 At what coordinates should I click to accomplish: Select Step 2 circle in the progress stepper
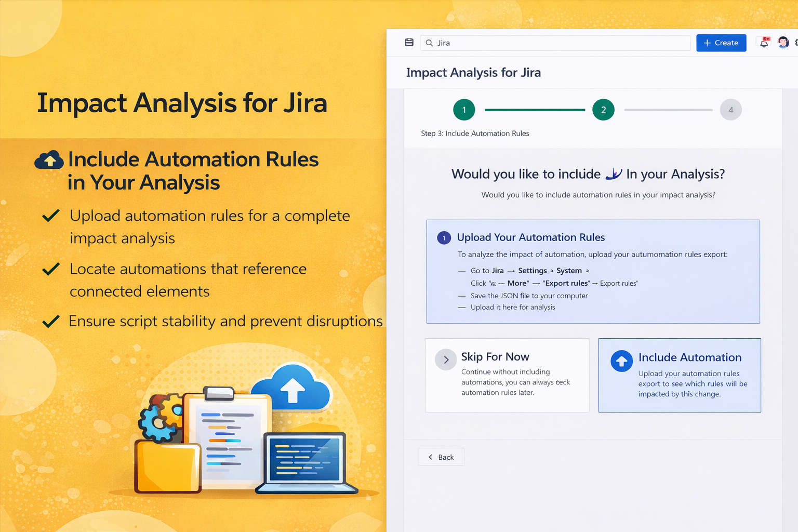[603, 110]
